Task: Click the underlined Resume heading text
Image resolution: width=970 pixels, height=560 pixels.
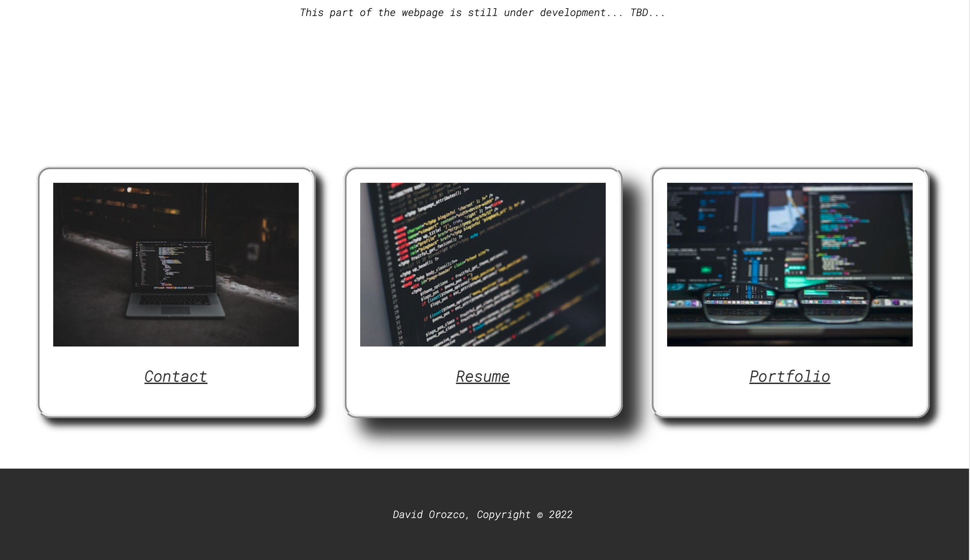Action: [482, 376]
